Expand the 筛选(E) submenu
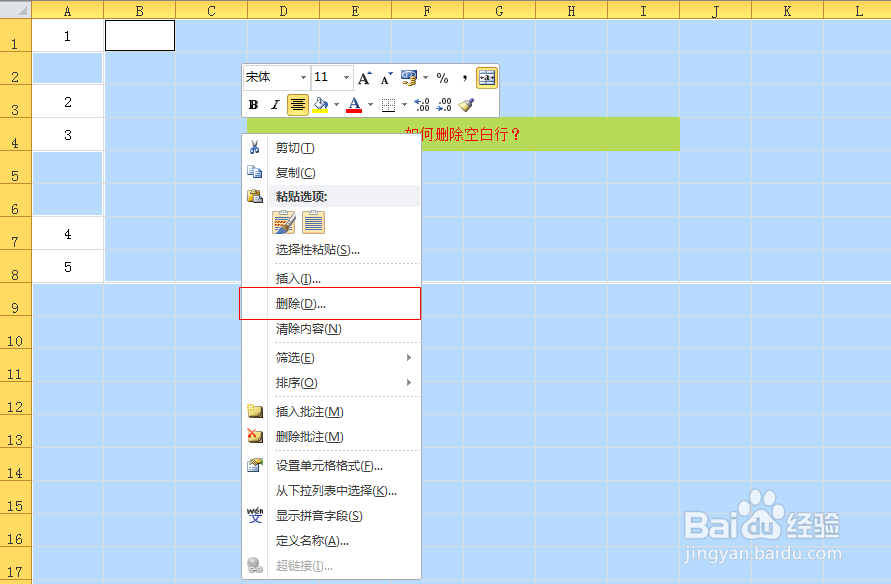The height and width of the screenshot is (584, 891). tap(331, 357)
